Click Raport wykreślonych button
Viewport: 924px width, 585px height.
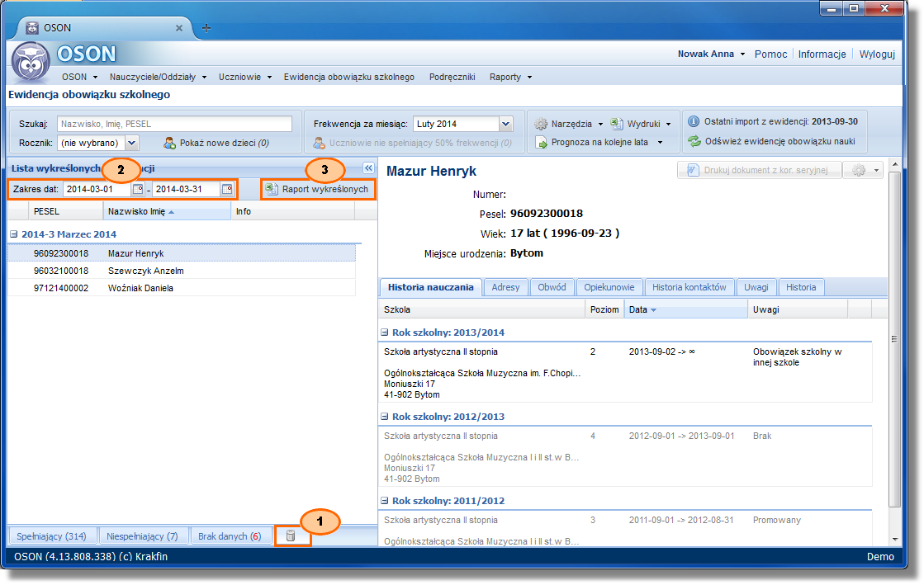(x=318, y=189)
